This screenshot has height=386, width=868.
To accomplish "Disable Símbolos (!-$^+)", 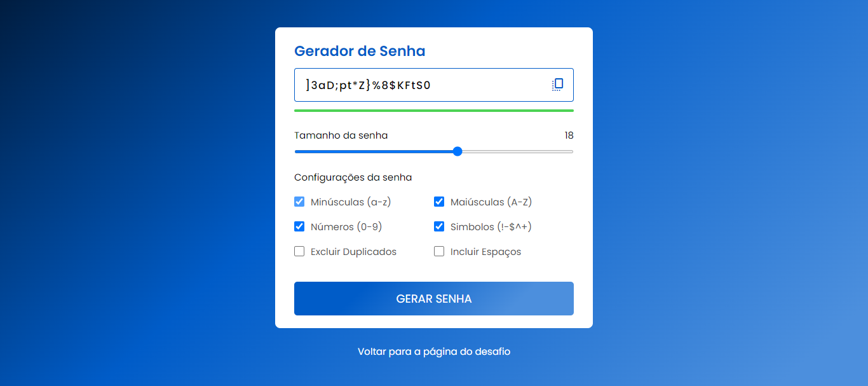I will click(439, 226).
